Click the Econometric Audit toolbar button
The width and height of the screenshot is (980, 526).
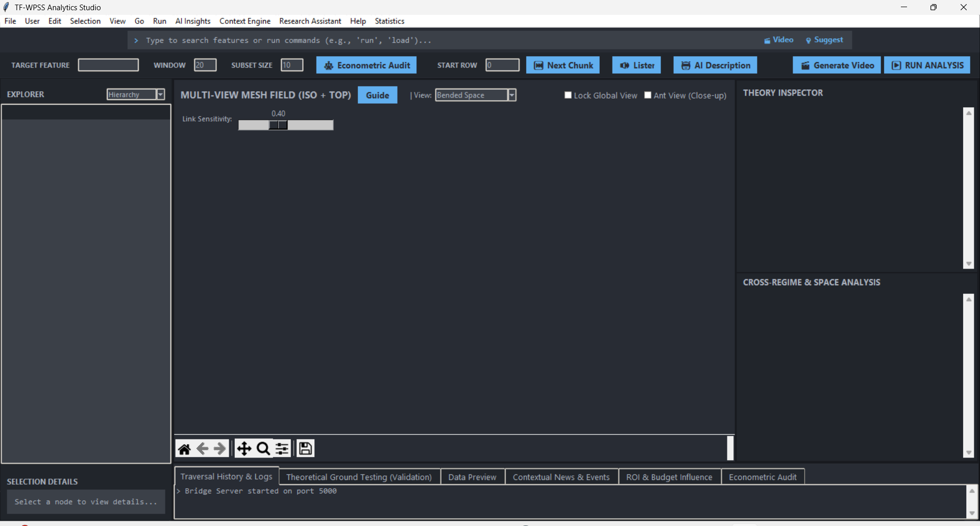[x=366, y=65]
